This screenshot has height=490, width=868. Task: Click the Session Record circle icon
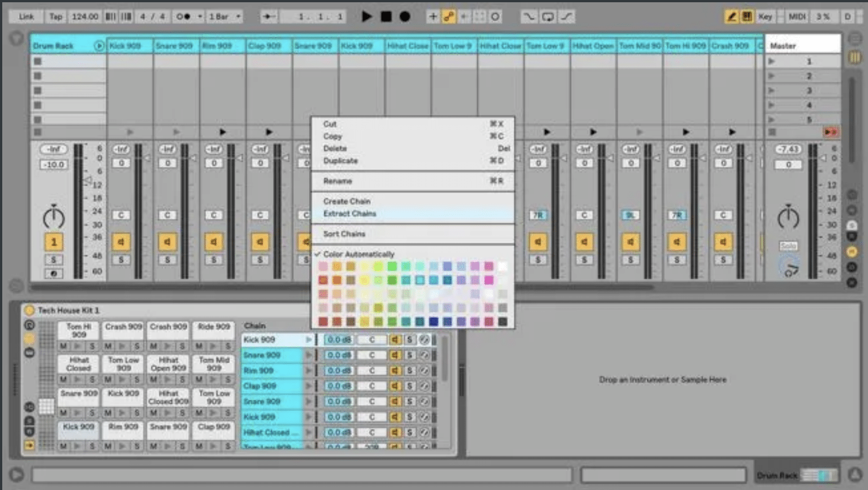point(495,16)
